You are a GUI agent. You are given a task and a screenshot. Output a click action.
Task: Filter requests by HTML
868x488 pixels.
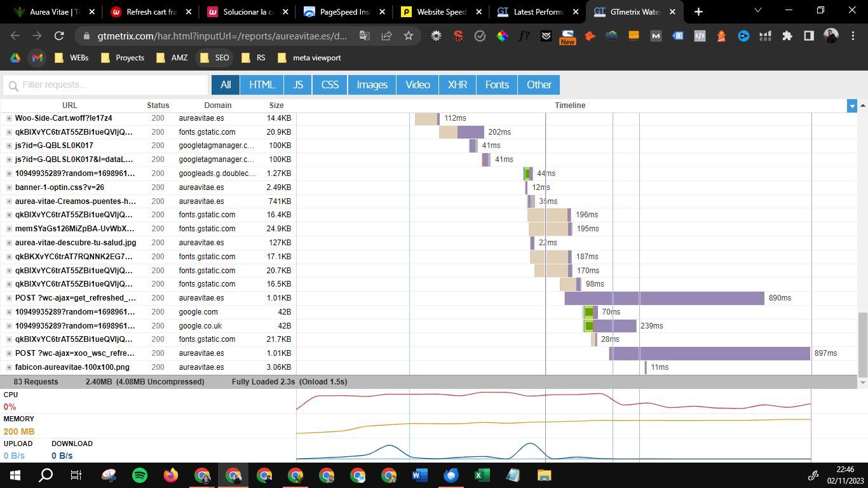(x=262, y=85)
